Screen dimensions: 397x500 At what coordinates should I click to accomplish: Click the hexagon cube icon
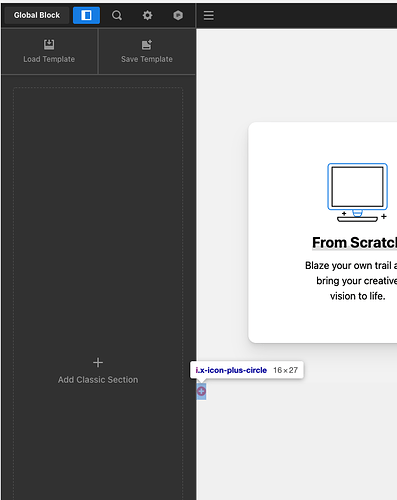point(178,15)
